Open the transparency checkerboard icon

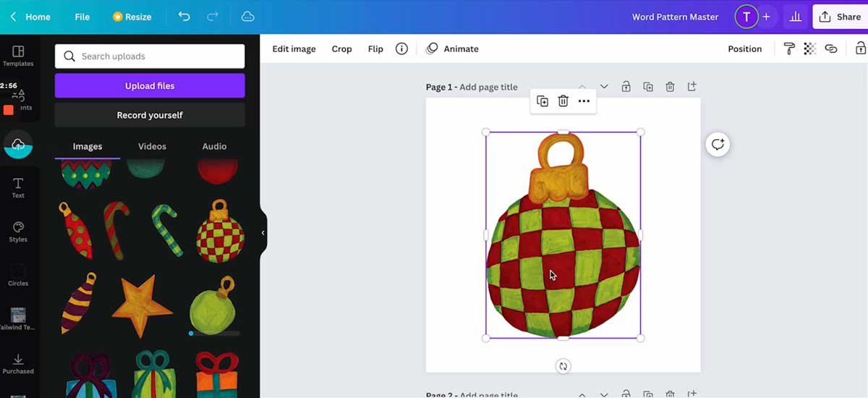[810, 48]
